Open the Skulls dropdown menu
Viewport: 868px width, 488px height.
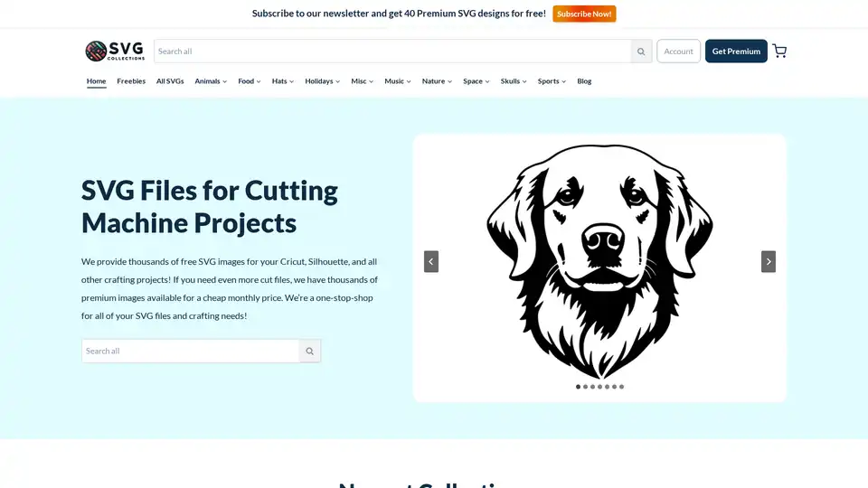(x=514, y=80)
